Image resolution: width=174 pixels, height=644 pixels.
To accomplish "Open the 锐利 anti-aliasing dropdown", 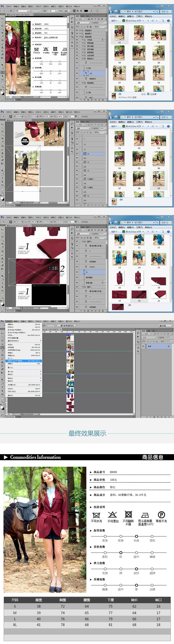I will (67, 11).
